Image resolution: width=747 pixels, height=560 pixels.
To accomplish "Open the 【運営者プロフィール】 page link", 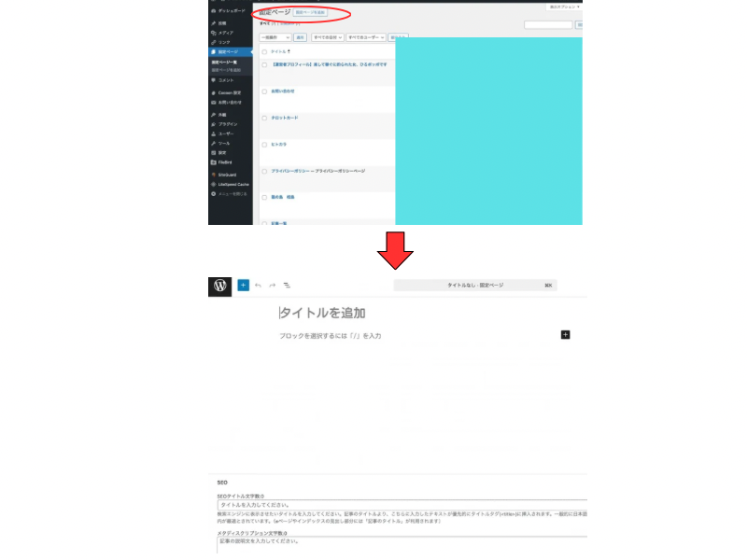I will coord(329,64).
